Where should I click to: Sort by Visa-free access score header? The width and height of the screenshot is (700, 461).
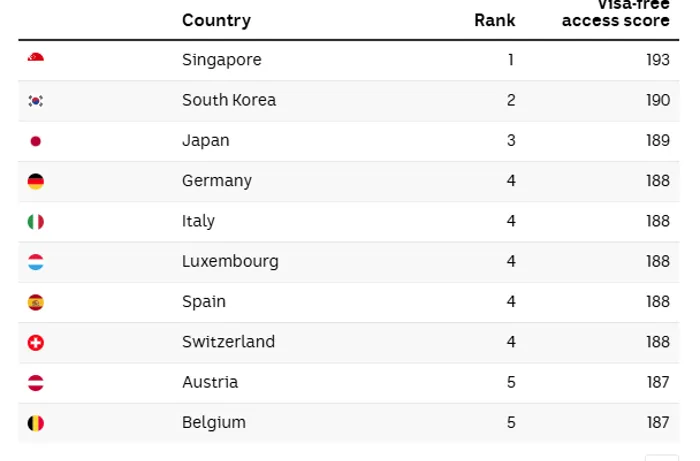point(615,14)
